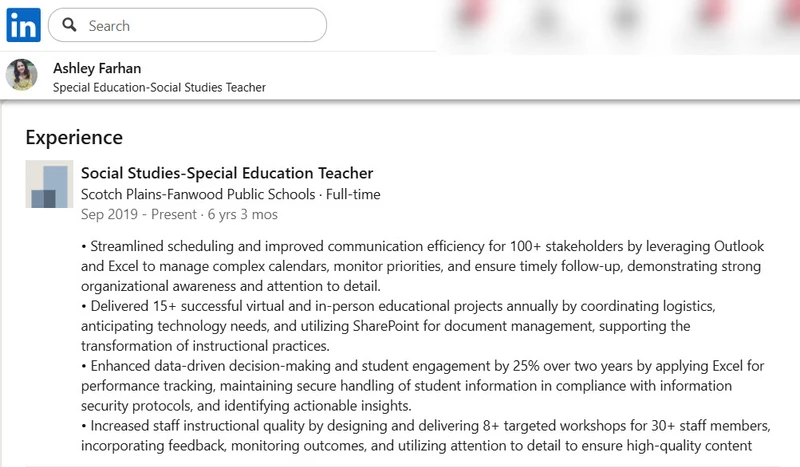
Task: Click the Delivered 15+ projects bullet paragraph
Action: pos(398,326)
